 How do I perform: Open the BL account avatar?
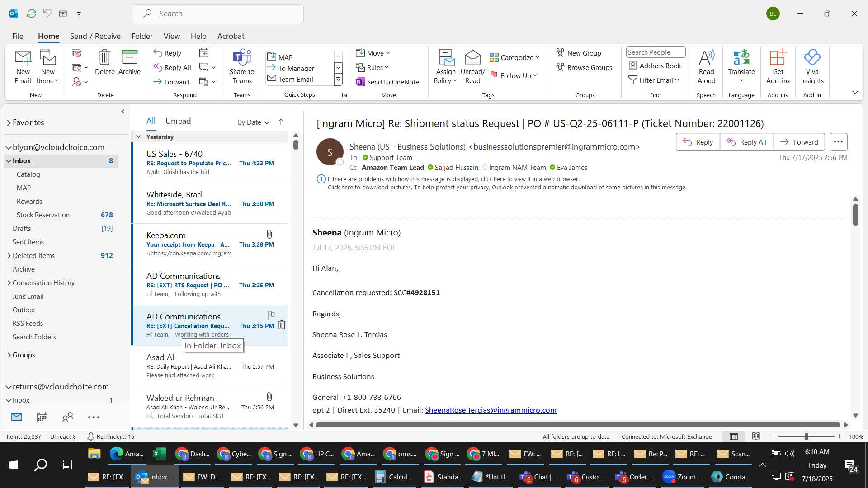(773, 14)
